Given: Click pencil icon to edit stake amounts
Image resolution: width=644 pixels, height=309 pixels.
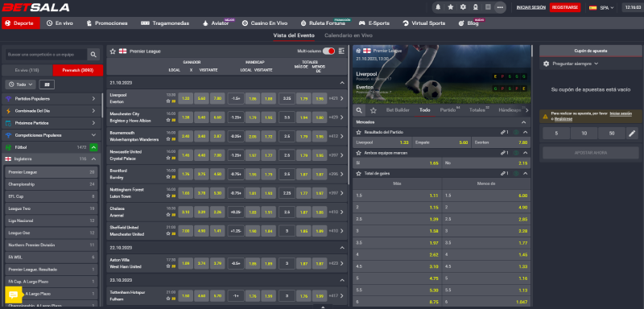Looking at the screenshot, I should [632, 134].
